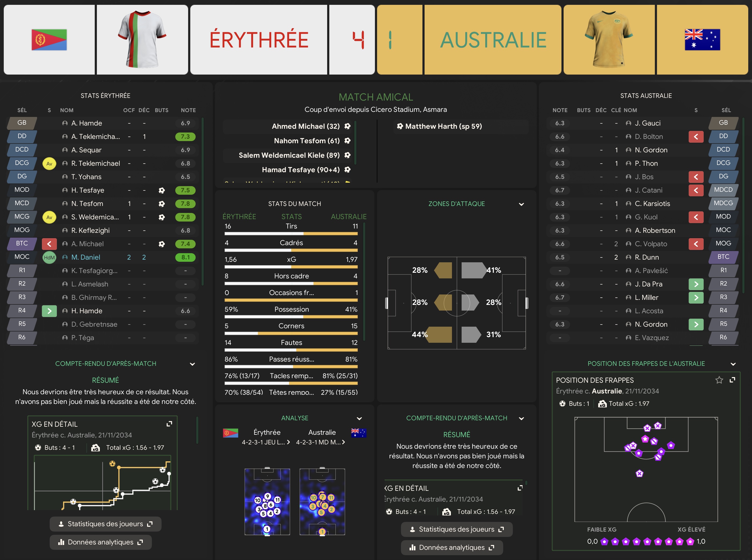
Task: Sort Australia stats by SÉL column
Action: [x=726, y=110]
